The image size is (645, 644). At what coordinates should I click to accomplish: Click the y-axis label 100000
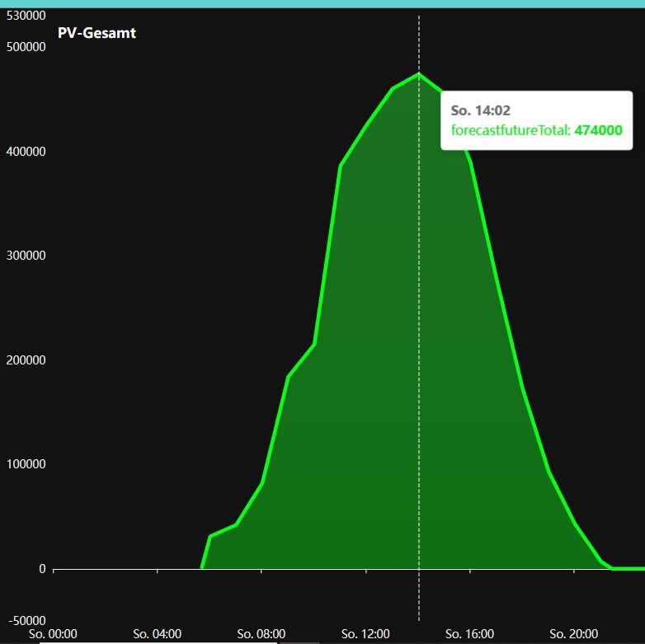(26, 464)
